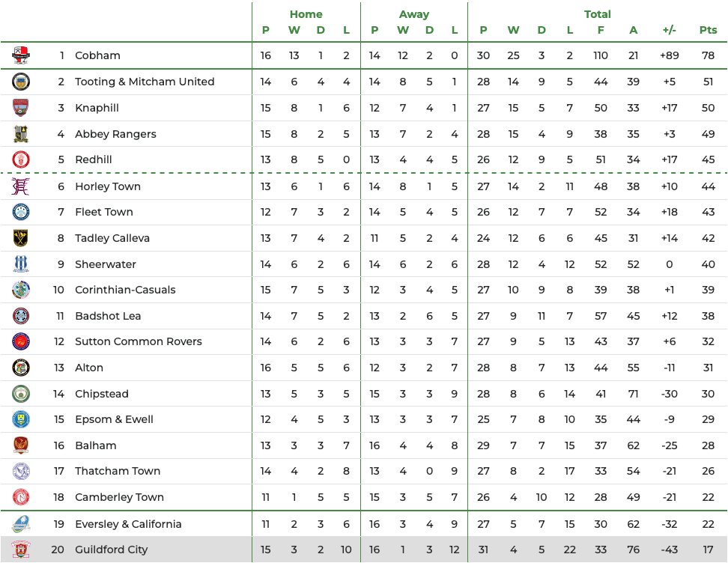
Task: Click the Cobham club crest icon
Action: pos(21,55)
